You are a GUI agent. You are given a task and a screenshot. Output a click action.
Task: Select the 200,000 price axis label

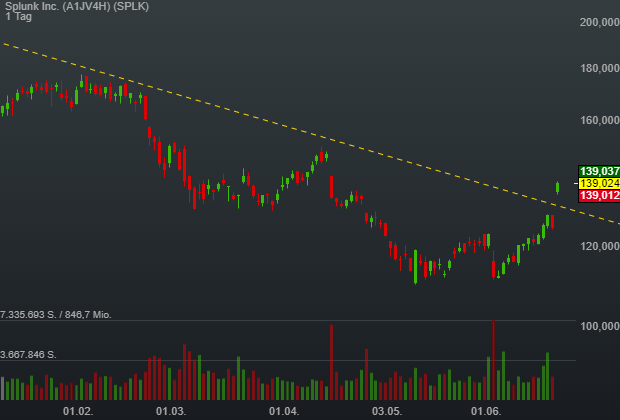tap(599, 23)
